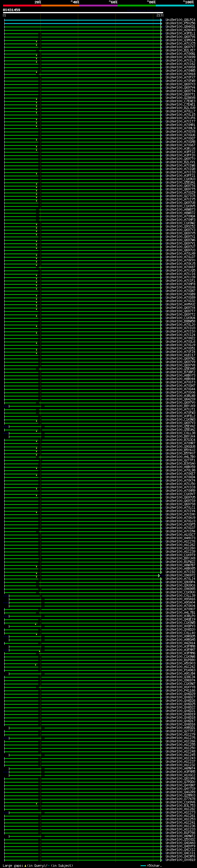Open hit UniRef100_P50256

click(x=175, y=24)
